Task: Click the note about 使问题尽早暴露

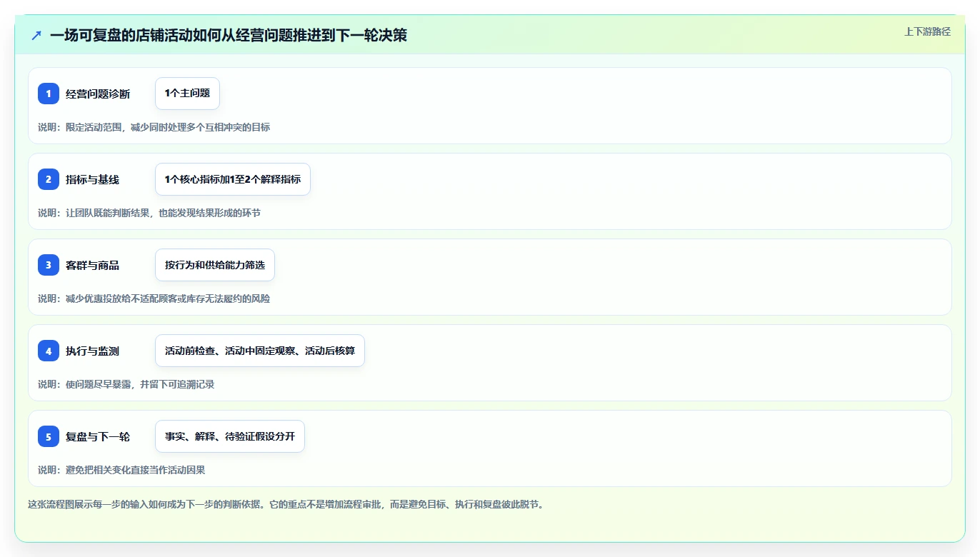Action: pyautogui.click(x=126, y=384)
